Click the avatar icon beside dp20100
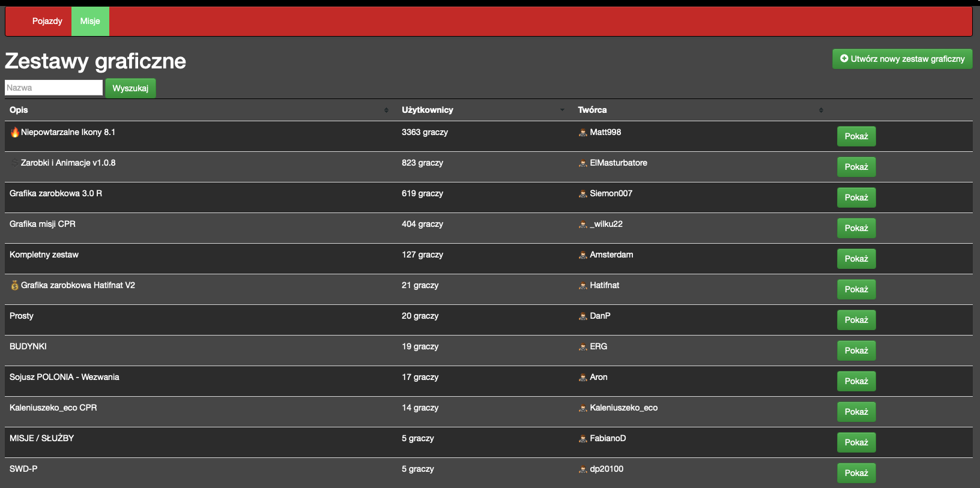The height and width of the screenshot is (488, 980). [582, 469]
